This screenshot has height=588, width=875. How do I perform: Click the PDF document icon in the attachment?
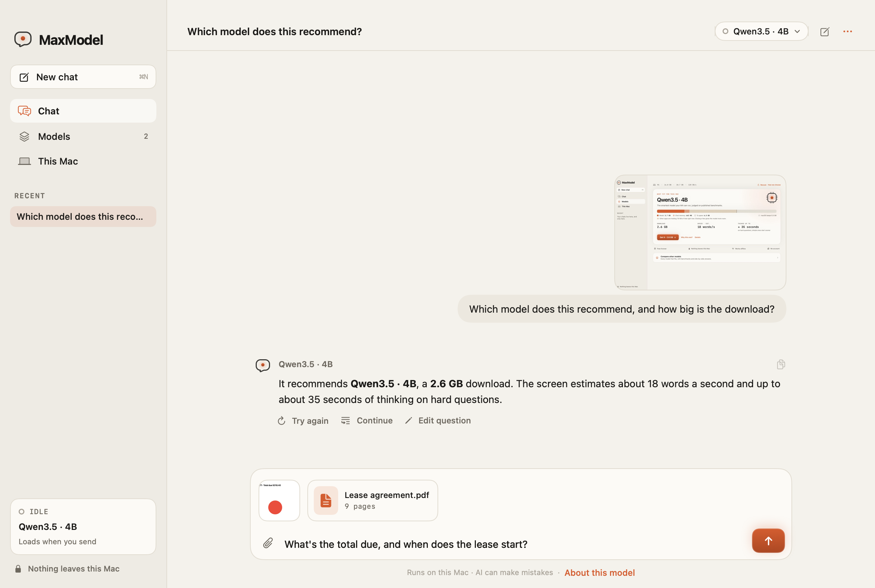click(326, 500)
